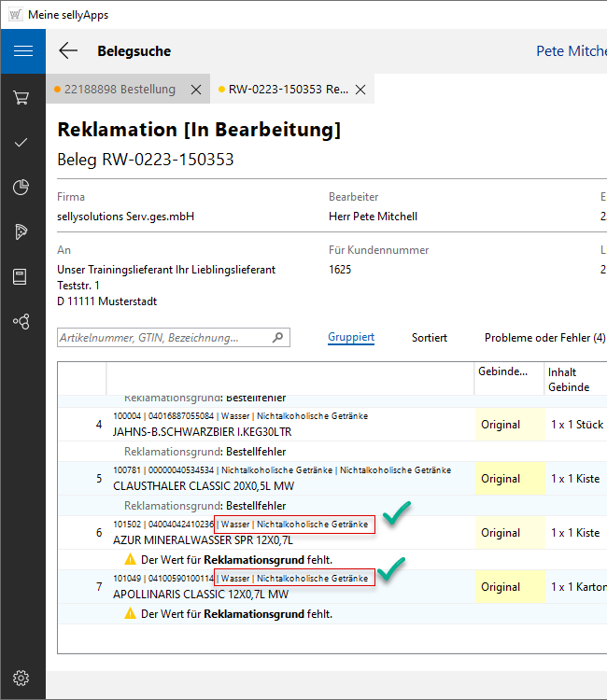The image size is (607, 700).
Task: Open the pie chart sidebar icon
Action: click(x=22, y=188)
